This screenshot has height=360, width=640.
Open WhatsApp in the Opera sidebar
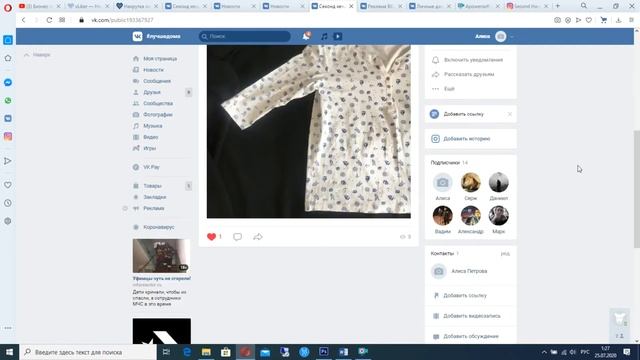point(8,100)
